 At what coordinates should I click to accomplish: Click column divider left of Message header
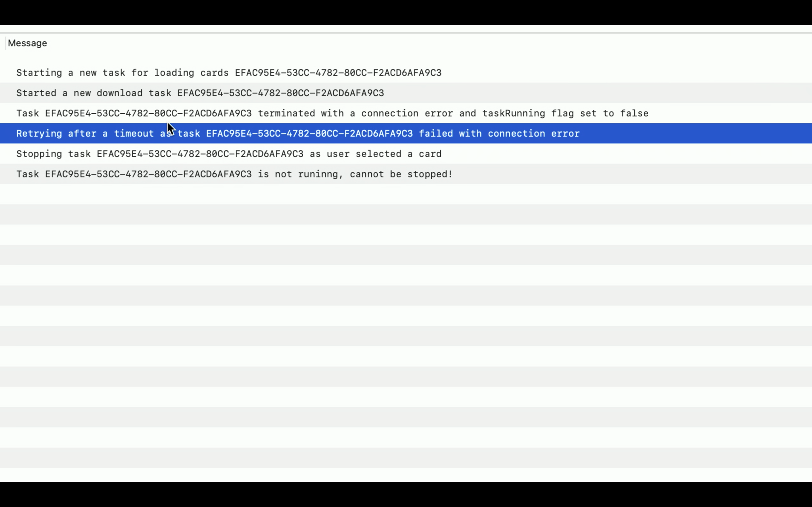6,44
